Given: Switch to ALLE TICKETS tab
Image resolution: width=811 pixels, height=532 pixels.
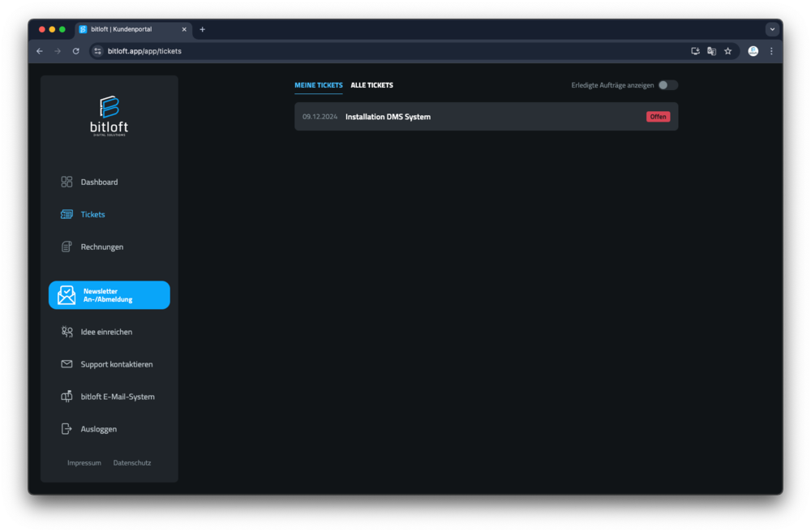Looking at the screenshot, I should (x=372, y=85).
